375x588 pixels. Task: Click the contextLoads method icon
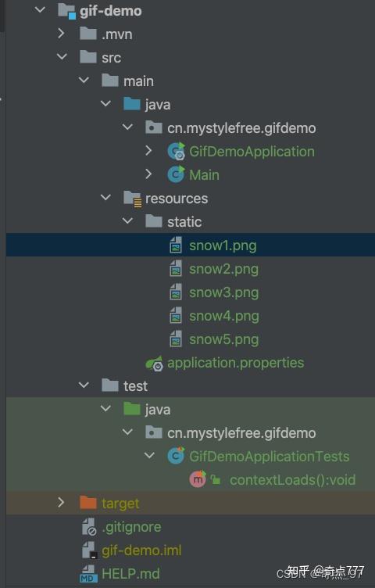tap(198, 479)
